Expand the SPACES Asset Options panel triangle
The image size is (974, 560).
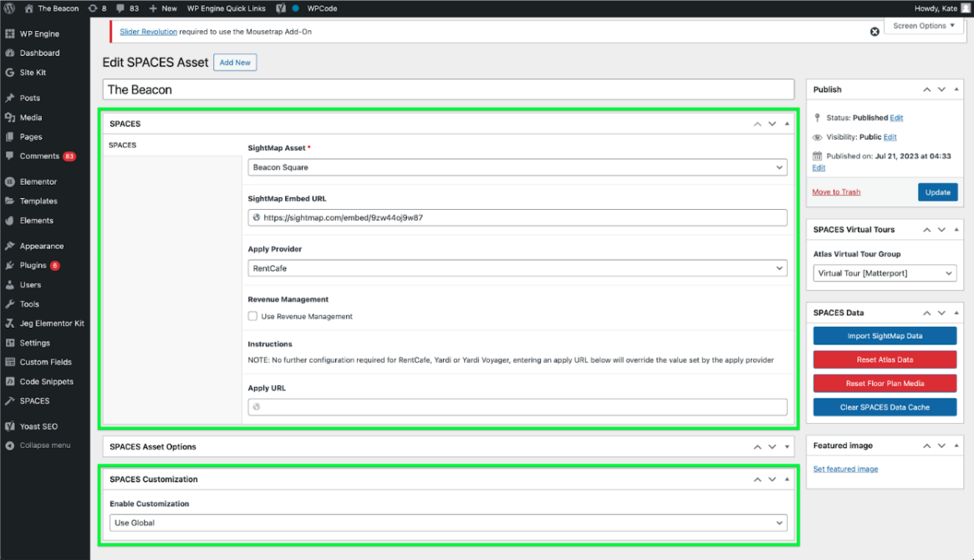coord(787,446)
